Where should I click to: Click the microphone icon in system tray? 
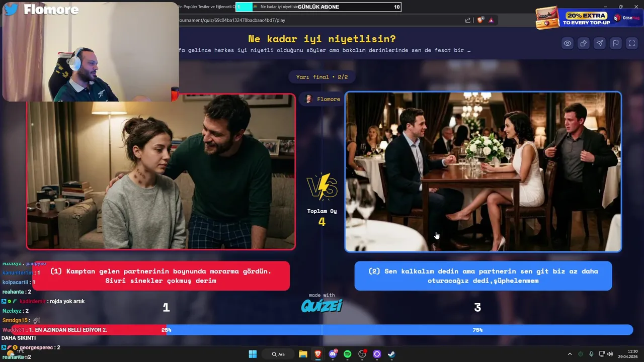pyautogui.click(x=591, y=354)
